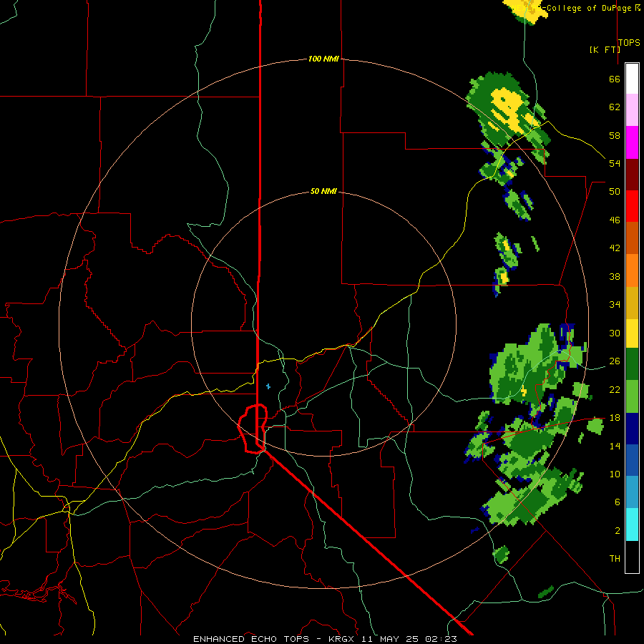This screenshot has height=644, width=644.
Task: Click the legend value '18'
Action: tap(615, 418)
